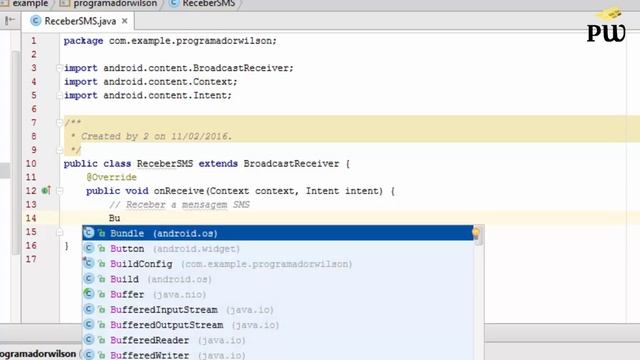This screenshot has height=360, width=640.
Task: Click the class icon beside BuildConfig suggestion
Action: [89, 263]
